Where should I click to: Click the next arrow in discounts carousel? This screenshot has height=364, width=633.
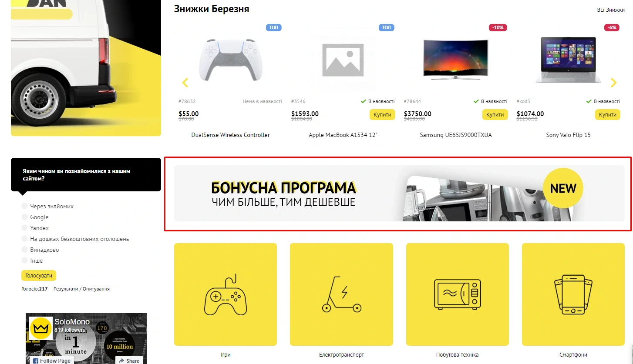(614, 82)
